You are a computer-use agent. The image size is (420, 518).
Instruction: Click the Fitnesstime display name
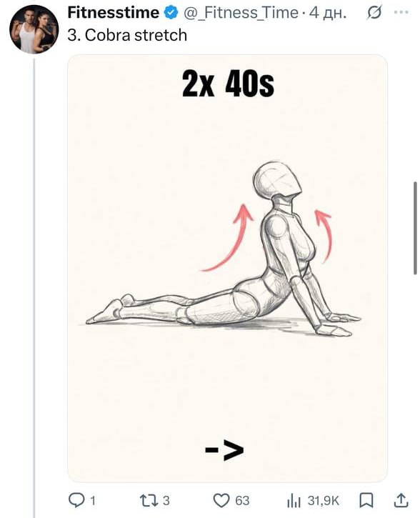(x=114, y=13)
